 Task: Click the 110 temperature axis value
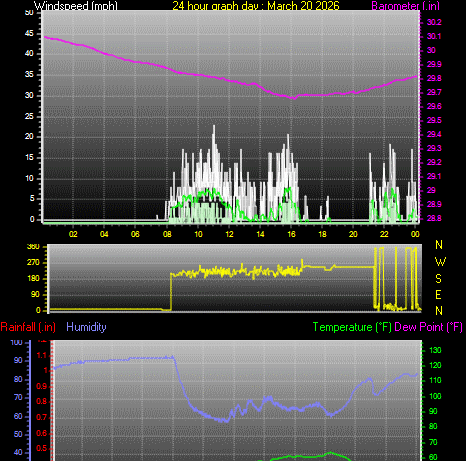435,380
